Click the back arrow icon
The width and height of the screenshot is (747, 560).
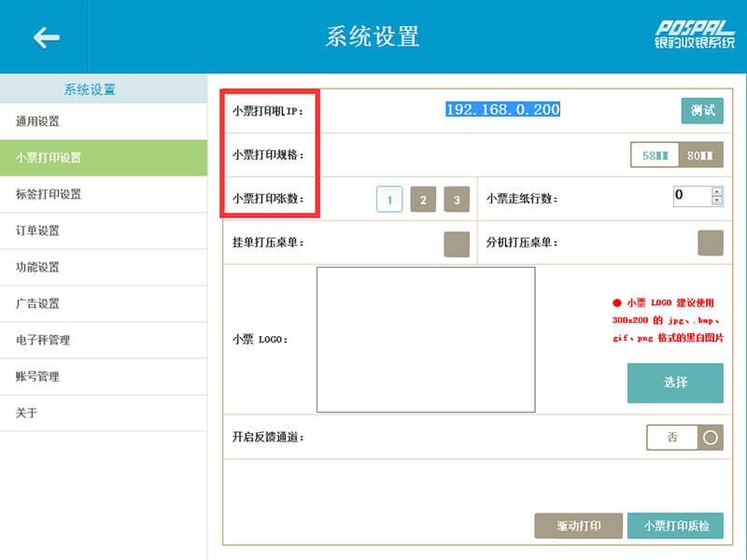(45, 37)
